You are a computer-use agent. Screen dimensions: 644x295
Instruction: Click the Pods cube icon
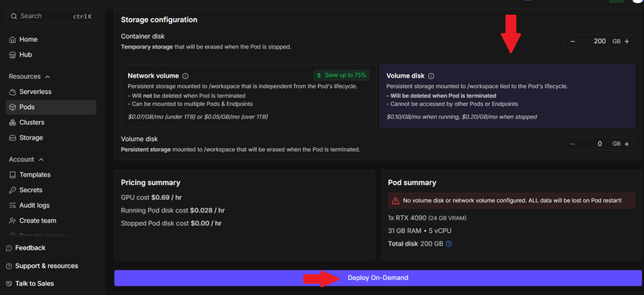(x=13, y=107)
